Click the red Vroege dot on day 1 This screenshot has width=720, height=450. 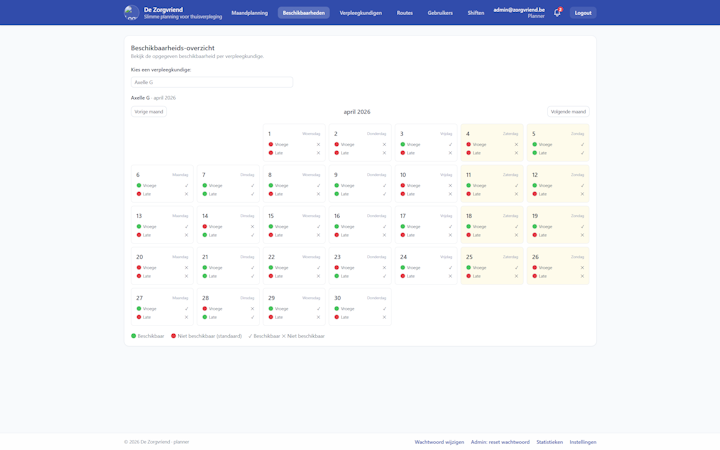(x=270, y=144)
